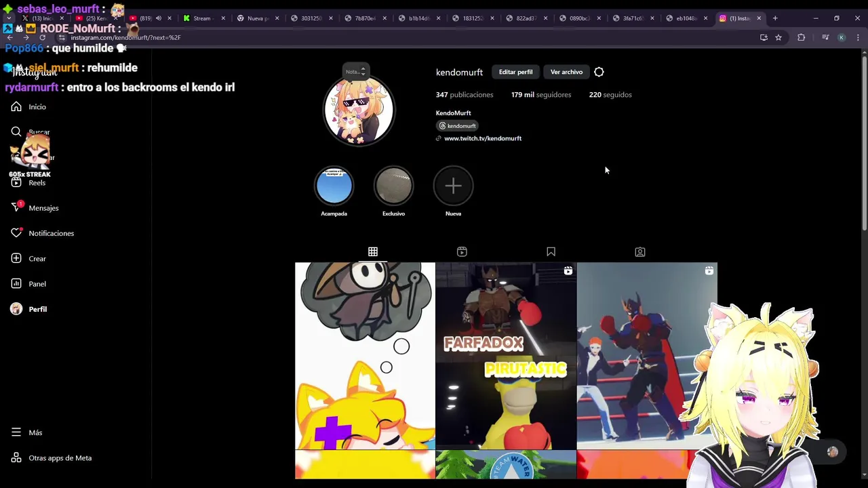Screen dimensions: 868x488
Task: Open Panel dashboard in sidebar
Action: [28, 283]
